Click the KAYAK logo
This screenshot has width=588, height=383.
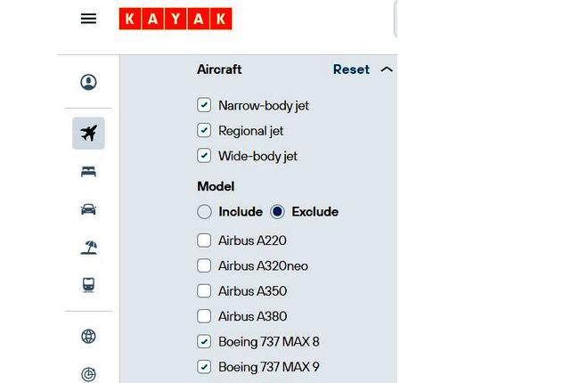click(x=176, y=19)
